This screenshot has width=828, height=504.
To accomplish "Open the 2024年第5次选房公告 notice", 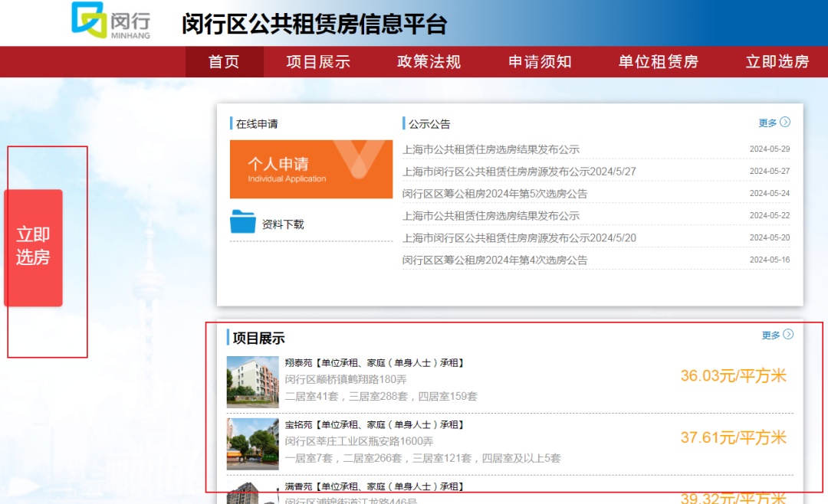I will (x=495, y=194).
